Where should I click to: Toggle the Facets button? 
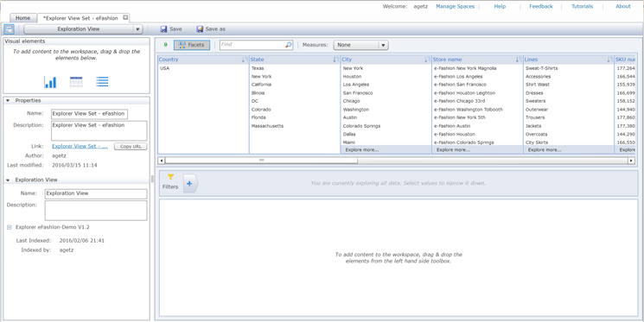click(x=192, y=45)
